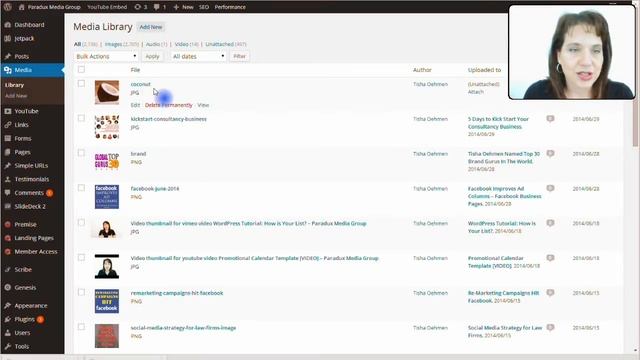This screenshot has width=640, height=360.
Task: Click the WordPress logo icon in admin bar
Action: pos(7,7)
